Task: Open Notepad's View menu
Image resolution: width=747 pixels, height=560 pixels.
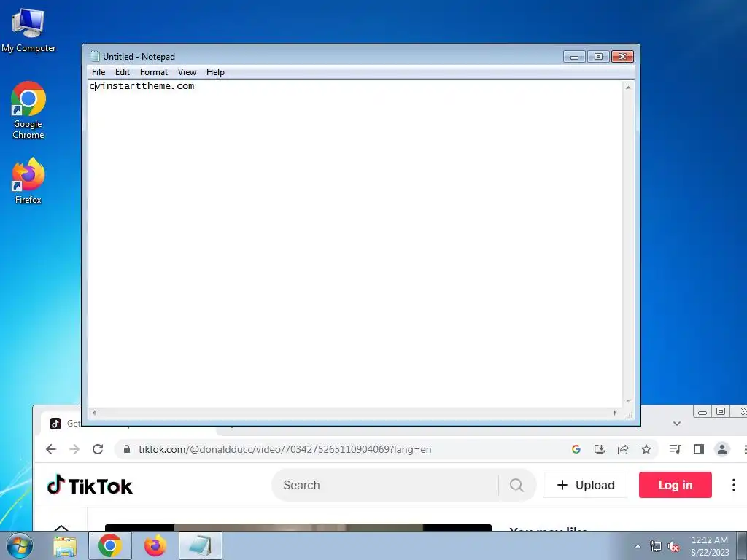Action: tap(187, 72)
